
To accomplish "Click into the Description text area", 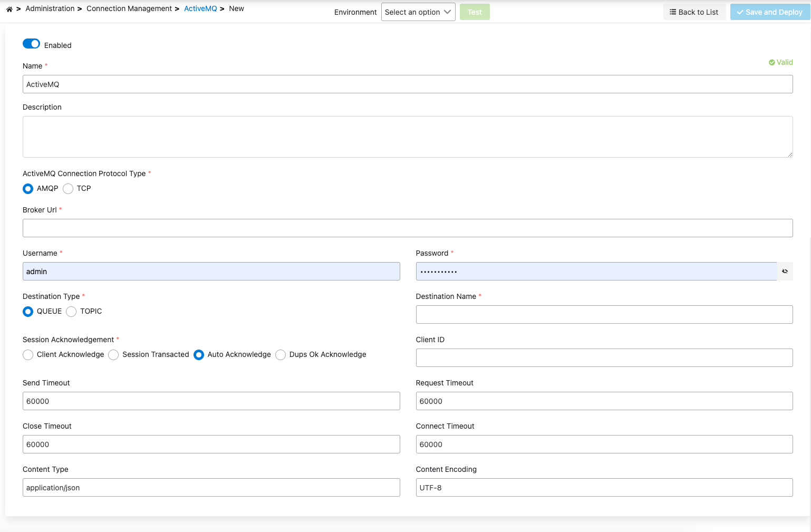I will (407, 137).
